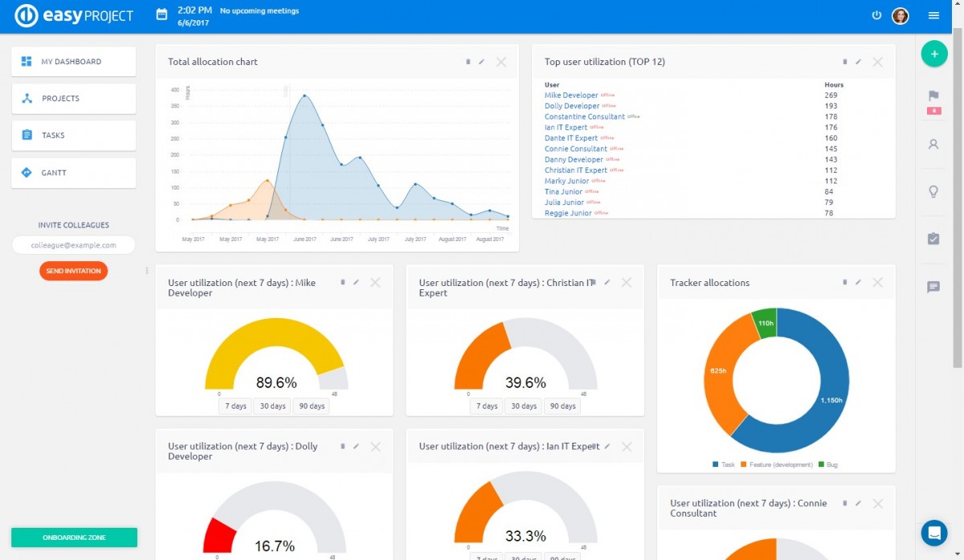Click the lightbulb icon in the right sidebar
Screen dimensions: 964x560
coord(933,191)
